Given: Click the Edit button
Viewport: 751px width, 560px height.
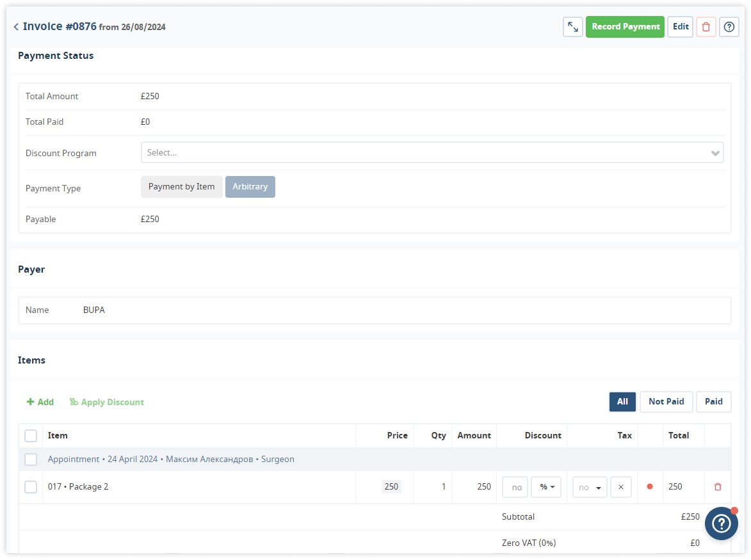Looking at the screenshot, I should click(681, 27).
